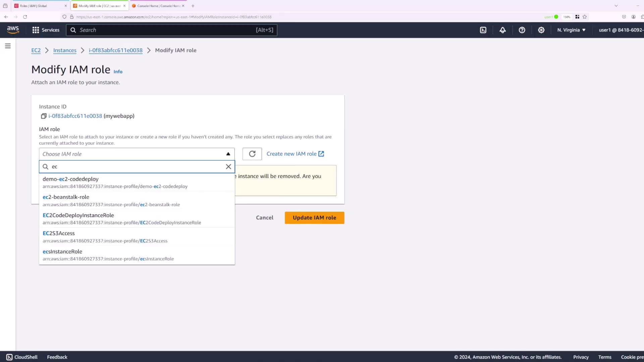Refresh the IAM role list
The width and height of the screenshot is (644, 362).
252,154
